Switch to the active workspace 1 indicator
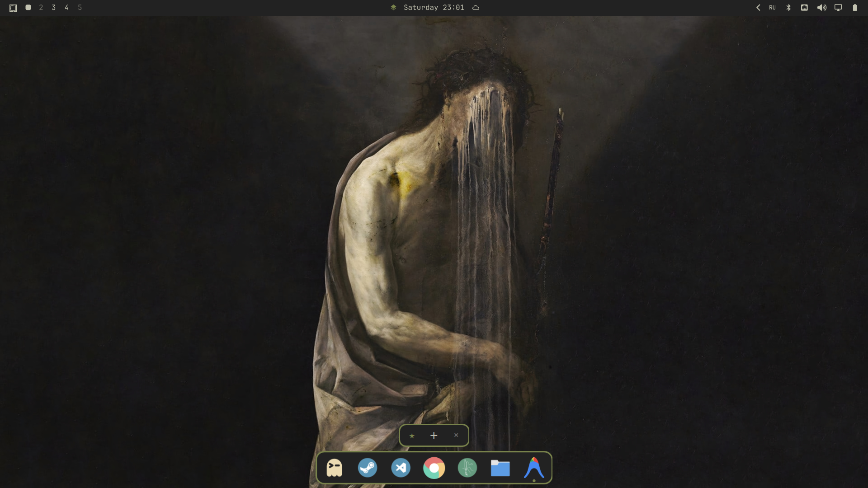Viewport: 868px width, 488px height. pos(28,8)
